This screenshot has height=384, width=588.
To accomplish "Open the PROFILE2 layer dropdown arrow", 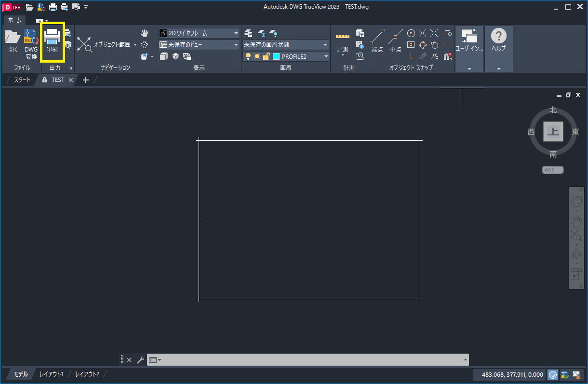I will click(x=326, y=56).
